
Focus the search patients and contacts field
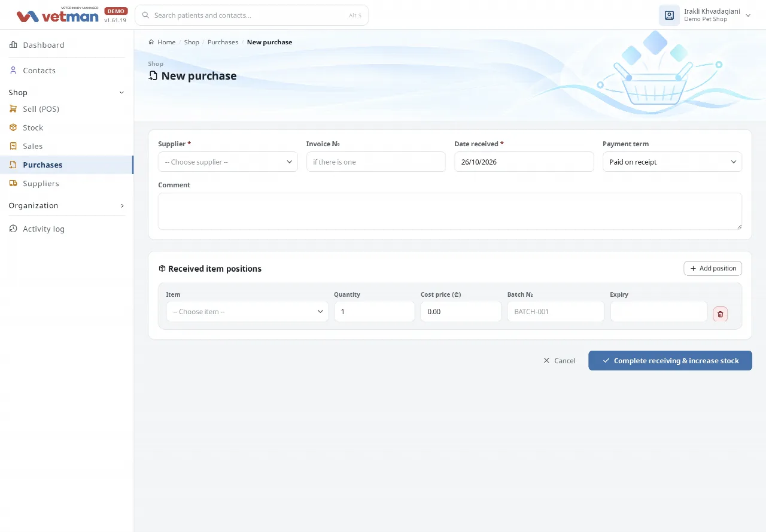[x=252, y=16]
